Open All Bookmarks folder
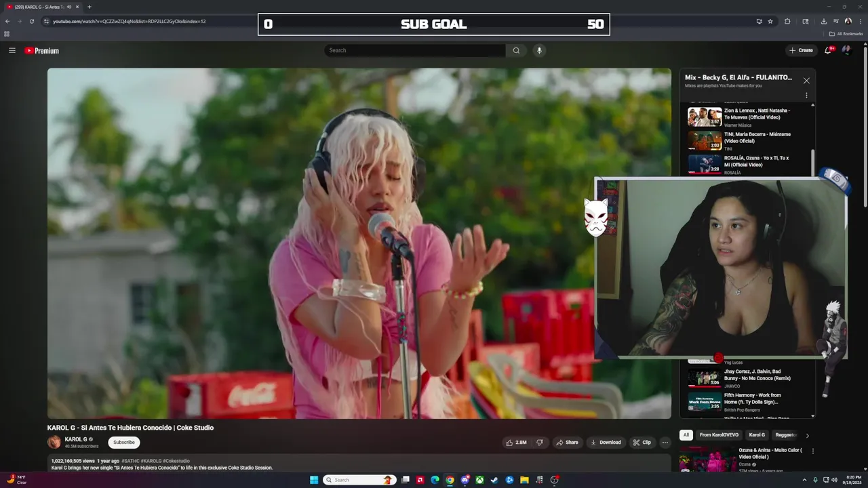Image resolution: width=868 pixels, height=488 pixels. (846, 34)
